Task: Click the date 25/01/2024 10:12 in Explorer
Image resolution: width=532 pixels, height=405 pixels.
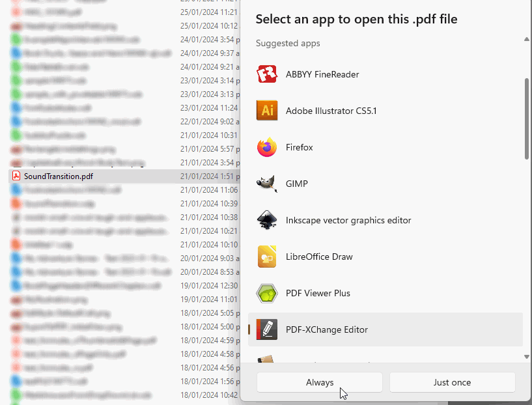Action: coord(209,26)
